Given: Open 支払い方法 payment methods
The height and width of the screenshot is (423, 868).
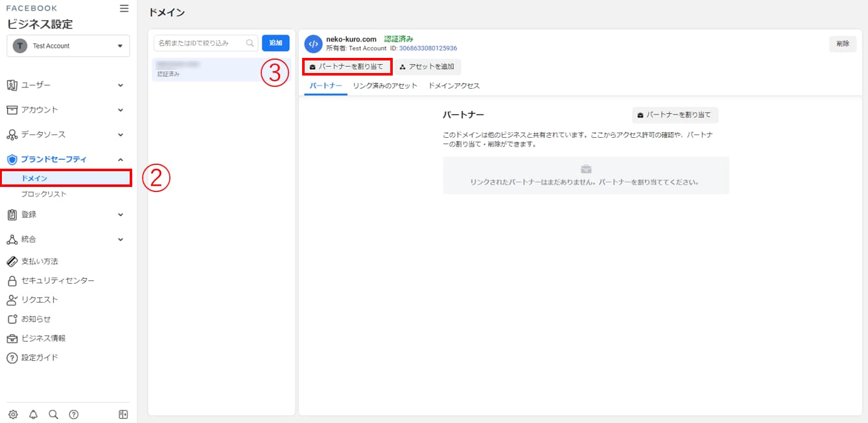Looking at the screenshot, I should 39,261.
